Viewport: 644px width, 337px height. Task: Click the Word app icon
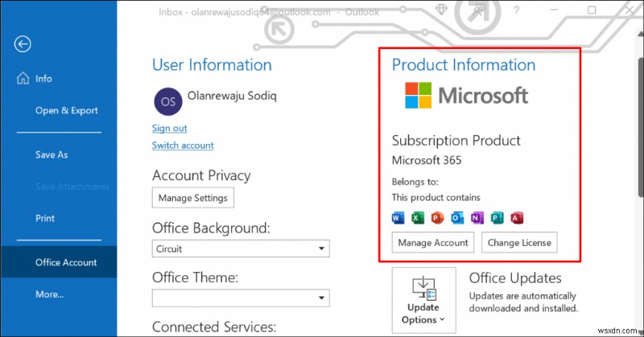point(398,218)
